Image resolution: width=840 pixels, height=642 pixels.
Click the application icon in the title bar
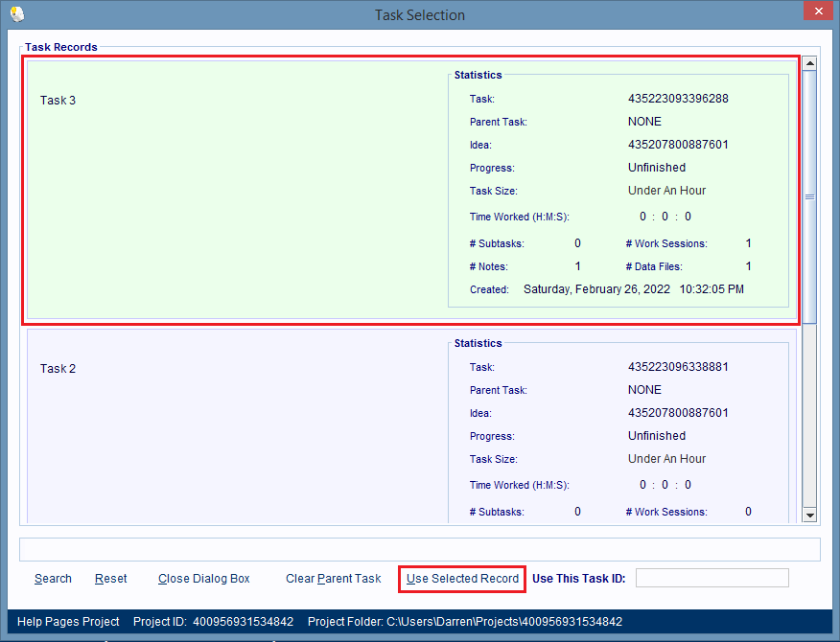(17, 14)
